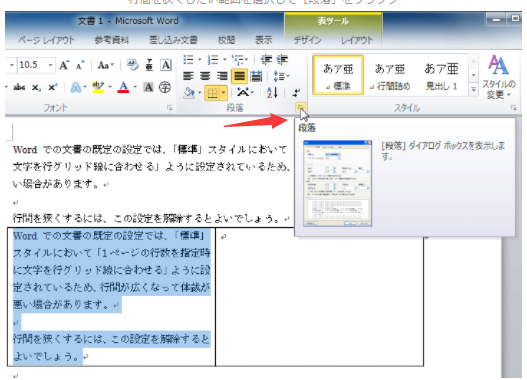Screen dimensions: 527x380
Task: Click the Paragraph dialog preview thumbnail
Action: (x=337, y=183)
